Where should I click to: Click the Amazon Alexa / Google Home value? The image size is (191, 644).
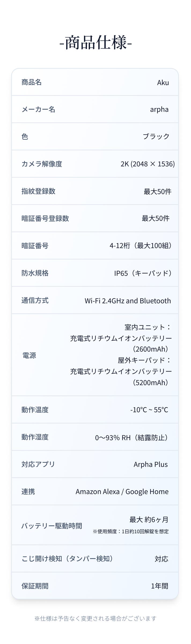[x=122, y=492]
